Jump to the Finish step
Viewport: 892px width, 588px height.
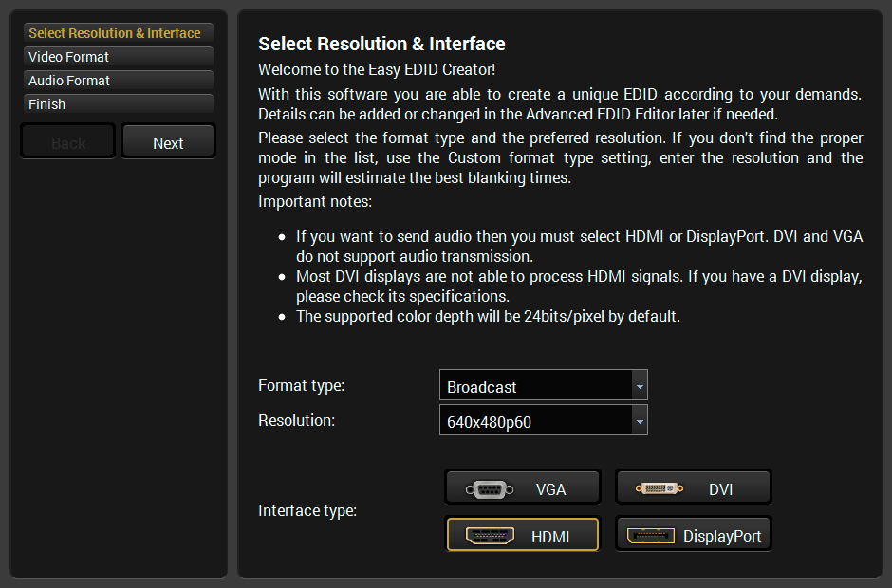pyautogui.click(x=118, y=104)
